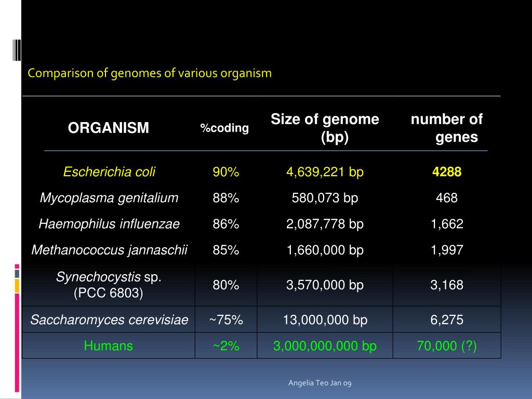This screenshot has width=532, height=399.
Task: Click the 3,168 gene count
Action: pos(447,285)
